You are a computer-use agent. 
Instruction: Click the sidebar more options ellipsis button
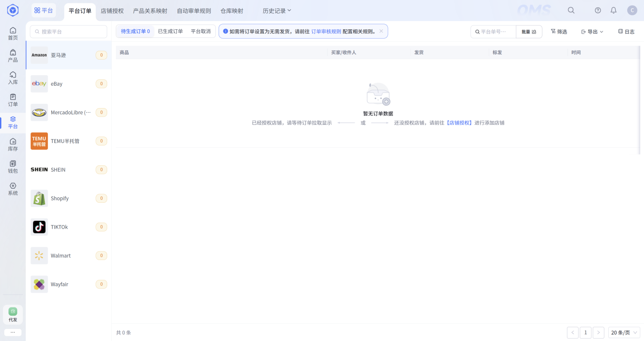click(x=13, y=332)
